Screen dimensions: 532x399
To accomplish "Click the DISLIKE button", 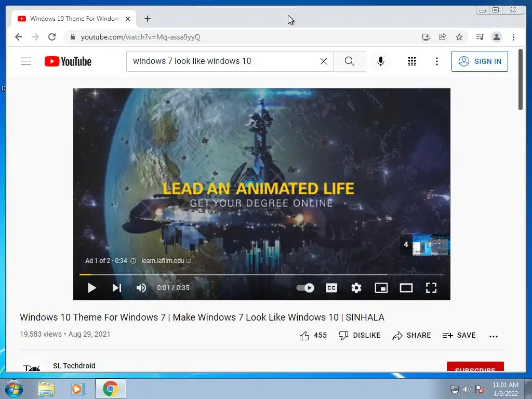I will click(x=360, y=335).
